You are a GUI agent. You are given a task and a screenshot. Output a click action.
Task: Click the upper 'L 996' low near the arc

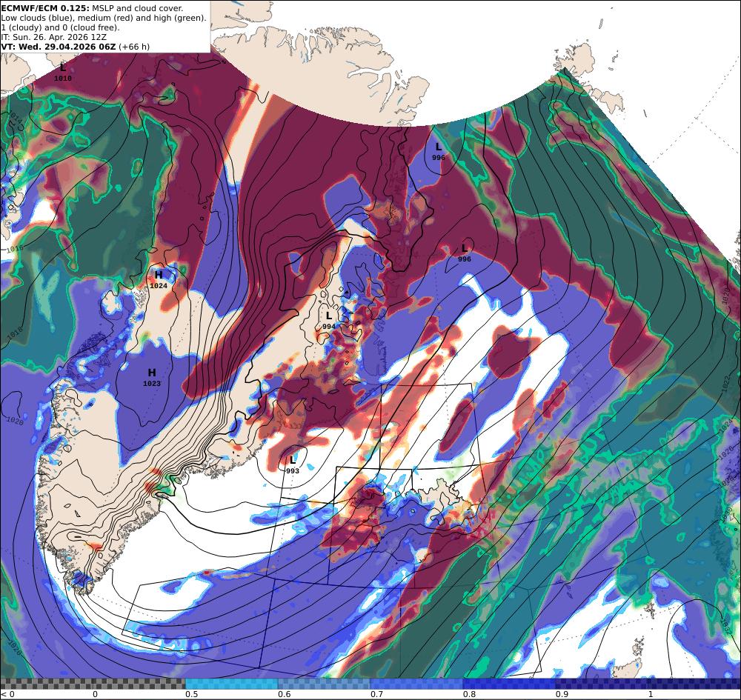(x=439, y=152)
